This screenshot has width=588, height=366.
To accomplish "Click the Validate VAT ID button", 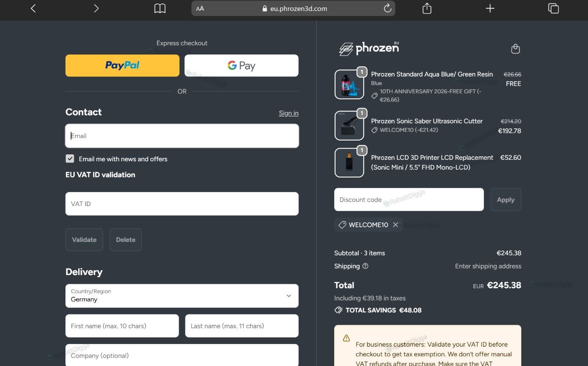I will 84,239.
